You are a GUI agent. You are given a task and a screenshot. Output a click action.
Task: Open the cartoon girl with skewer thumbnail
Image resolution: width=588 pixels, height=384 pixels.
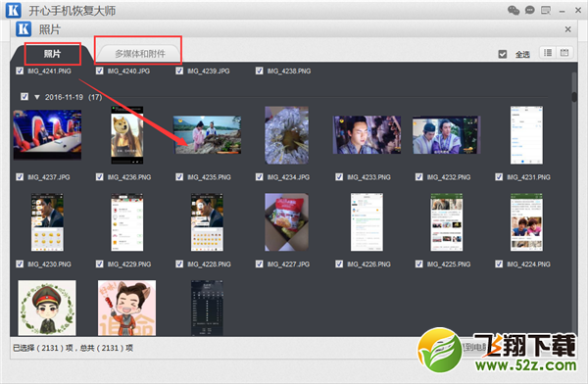pyautogui.click(x=126, y=308)
